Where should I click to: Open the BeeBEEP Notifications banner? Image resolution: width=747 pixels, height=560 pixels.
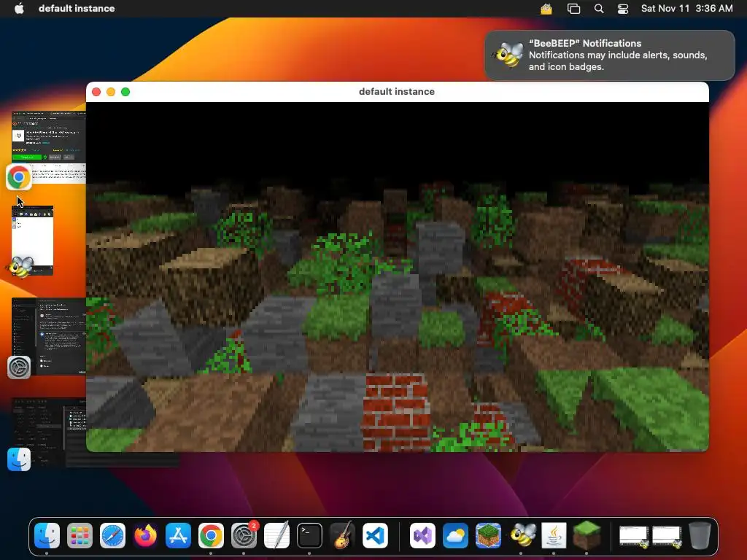tap(610, 55)
